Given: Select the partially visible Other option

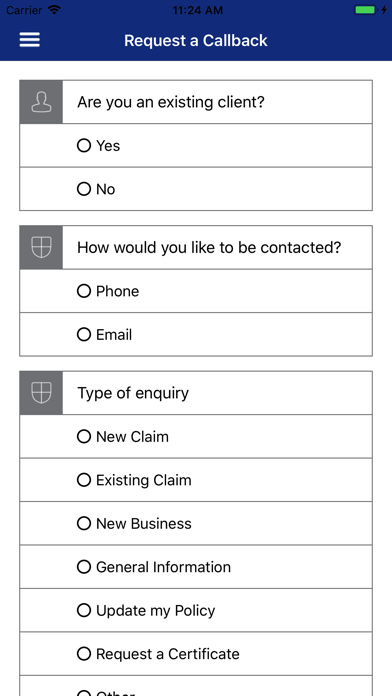Looking at the screenshot, I should [x=196, y=686].
